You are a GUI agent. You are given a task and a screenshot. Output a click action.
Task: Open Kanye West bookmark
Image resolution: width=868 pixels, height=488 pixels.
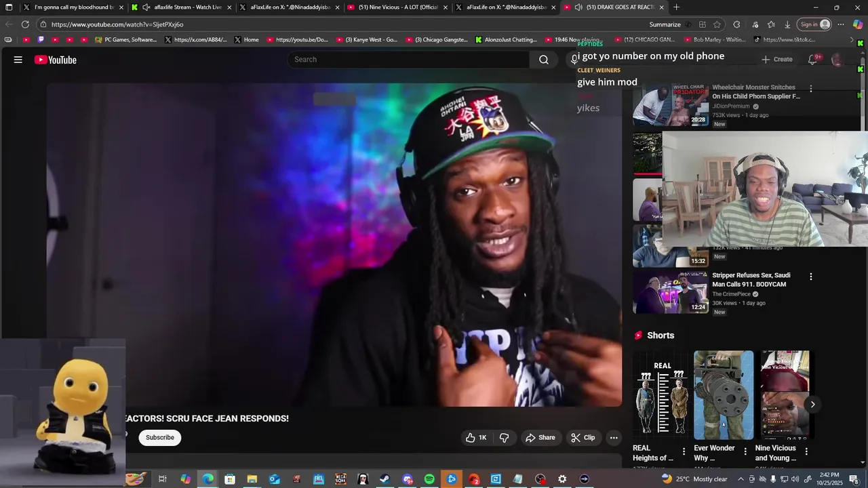pyautogui.click(x=366, y=40)
